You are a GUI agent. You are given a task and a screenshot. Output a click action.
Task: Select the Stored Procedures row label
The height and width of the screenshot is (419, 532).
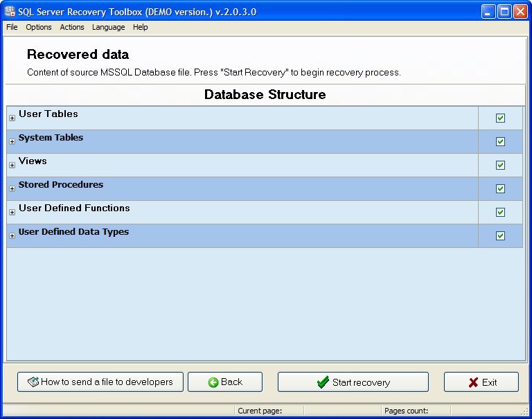tap(61, 184)
